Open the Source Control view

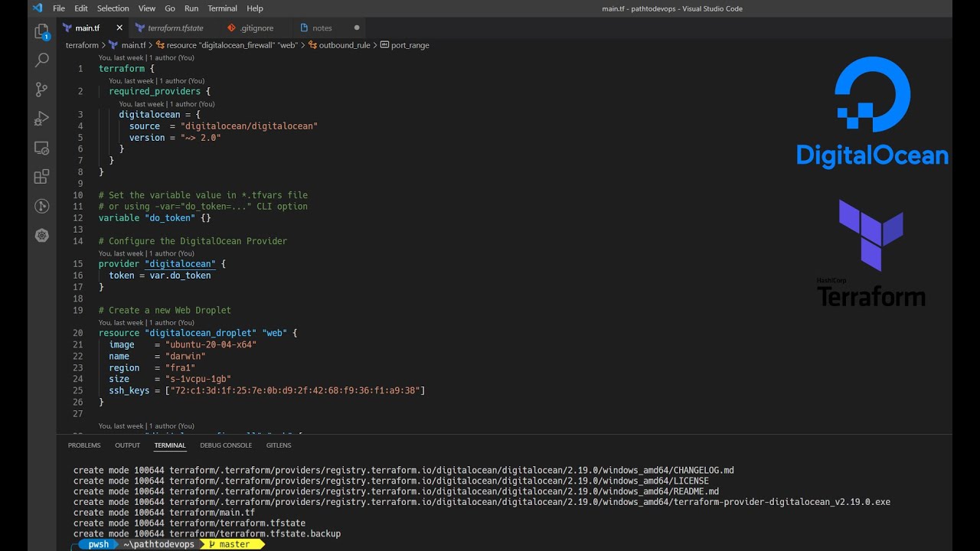42,90
